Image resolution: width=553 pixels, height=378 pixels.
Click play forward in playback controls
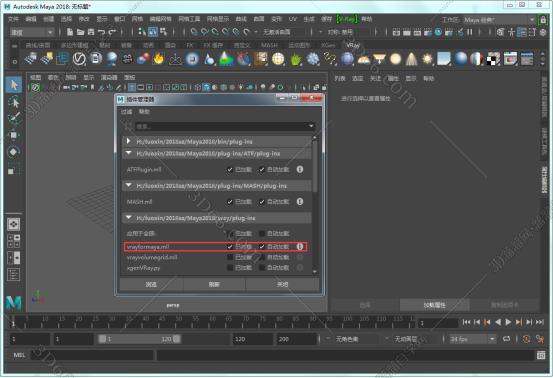[508, 322]
